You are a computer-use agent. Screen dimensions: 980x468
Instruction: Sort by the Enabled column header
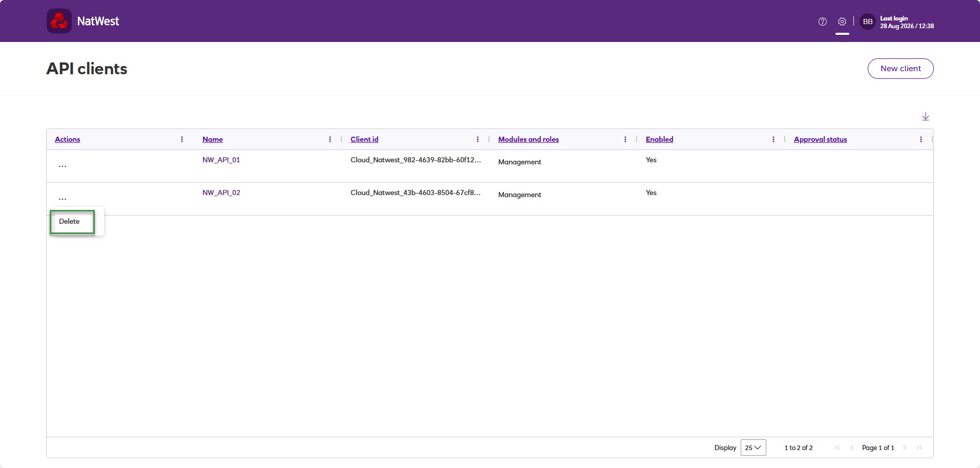[x=660, y=139]
